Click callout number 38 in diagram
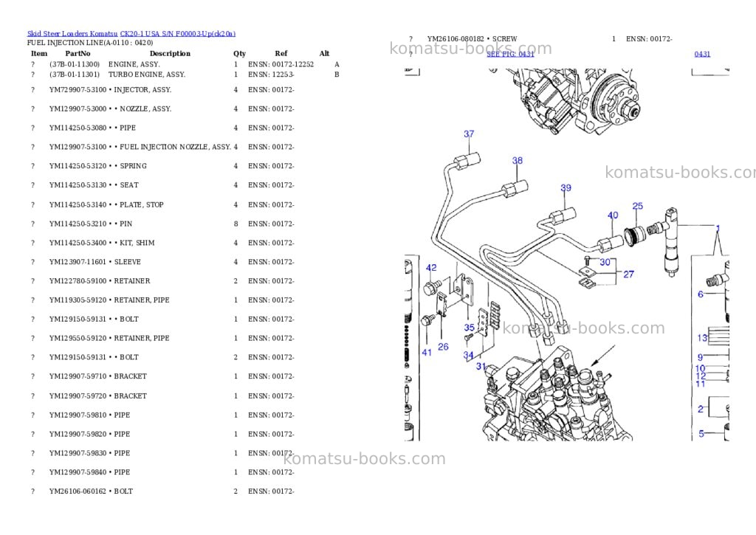 click(518, 161)
